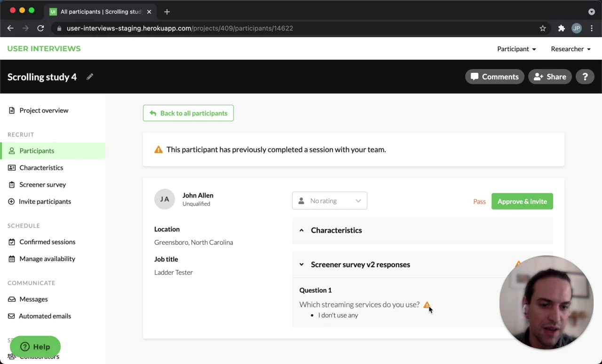Bookmark this page with the star icon
Screen dimensions: 602x364
tap(543, 28)
